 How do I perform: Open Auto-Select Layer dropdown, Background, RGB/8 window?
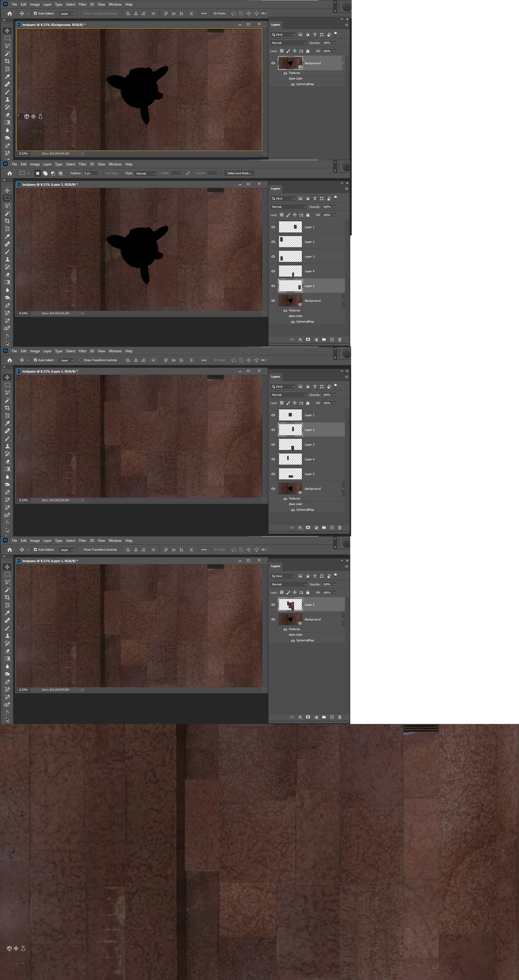[x=67, y=14]
